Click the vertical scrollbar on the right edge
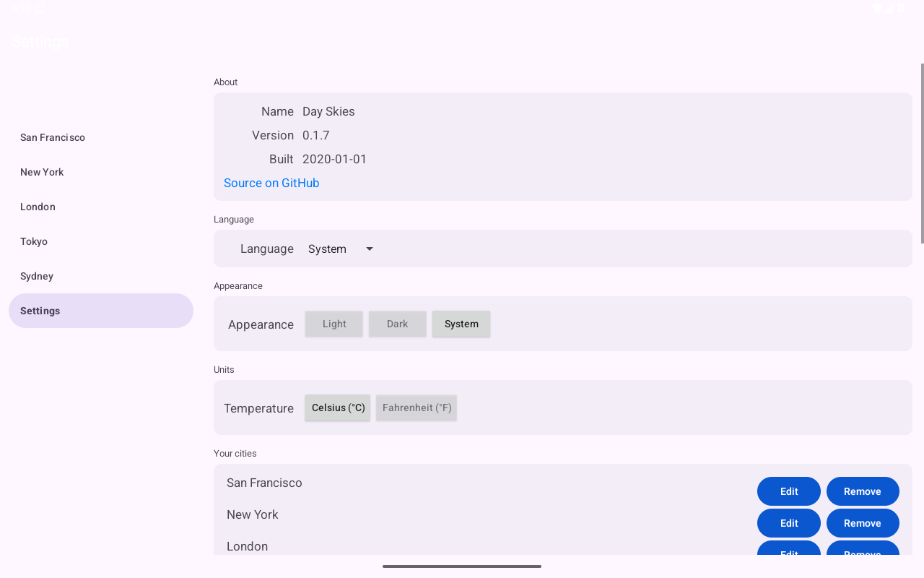This screenshot has width=924, height=578. 922,153
